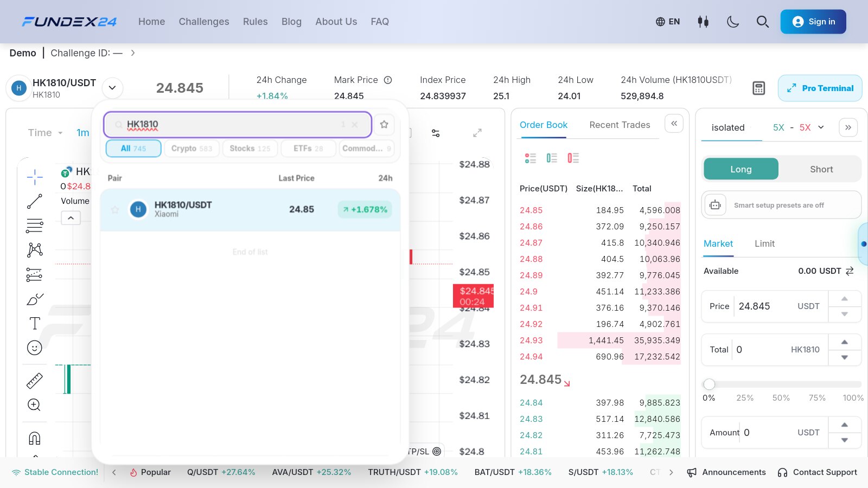Select the pattern drawing tool
Image resolution: width=868 pixels, height=488 pixels.
point(35,249)
